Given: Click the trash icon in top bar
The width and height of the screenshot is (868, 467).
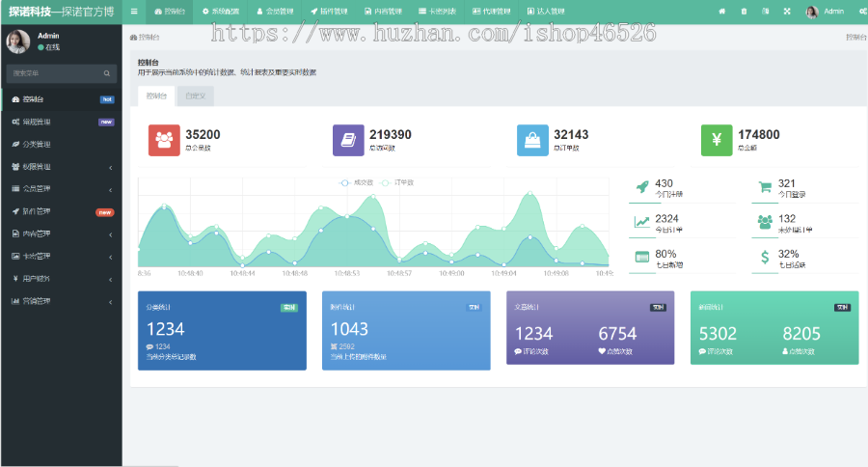Looking at the screenshot, I should [x=744, y=11].
